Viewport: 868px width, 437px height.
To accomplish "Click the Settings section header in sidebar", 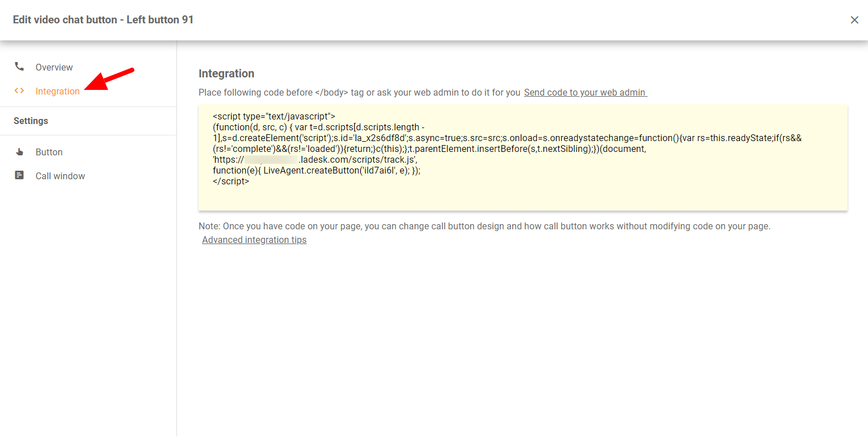I will pos(31,121).
